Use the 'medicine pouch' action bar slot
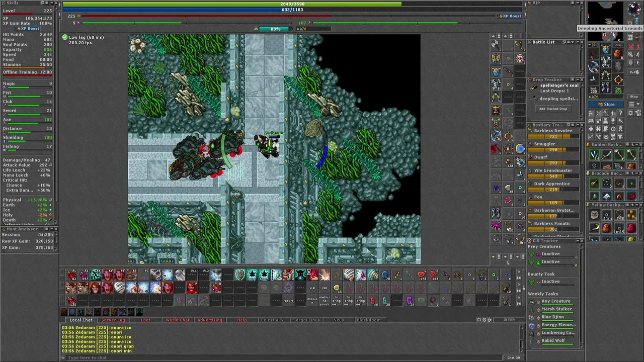This screenshot has height=362, width=644. [x=325, y=301]
